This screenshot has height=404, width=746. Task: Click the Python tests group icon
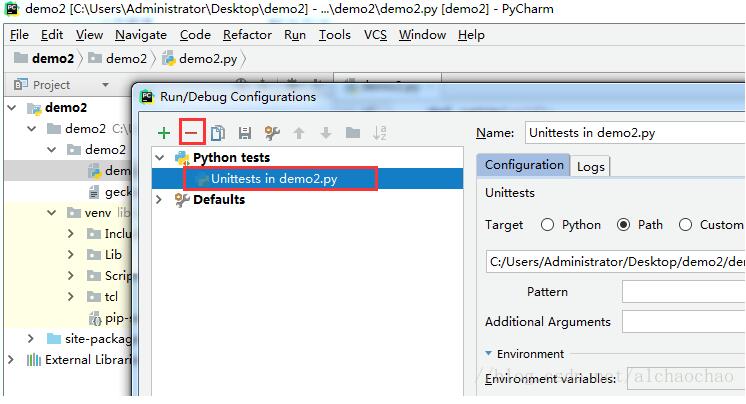point(182,158)
